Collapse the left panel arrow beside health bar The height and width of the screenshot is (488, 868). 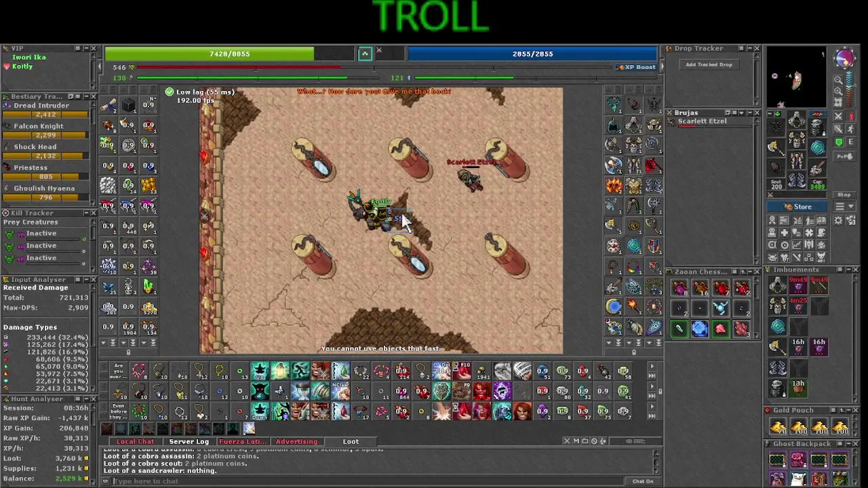click(100, 67)
